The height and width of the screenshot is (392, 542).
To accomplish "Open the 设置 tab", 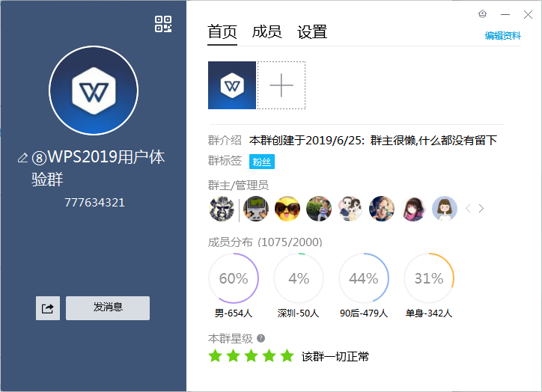I will (312, 32).
